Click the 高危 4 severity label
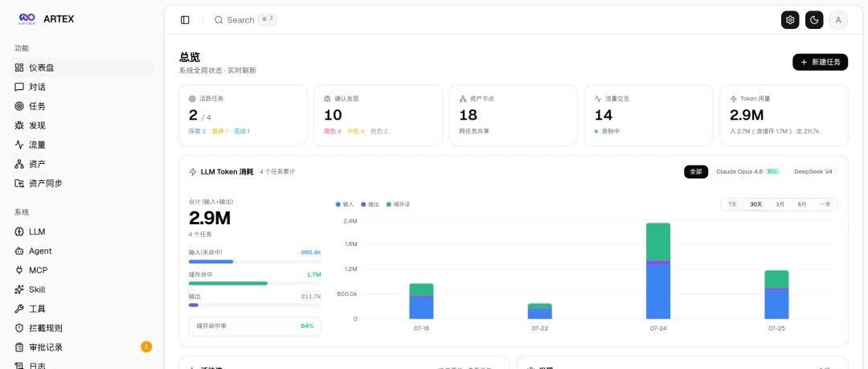This screenshot has width=868, height=369. [x=333, y=131]
